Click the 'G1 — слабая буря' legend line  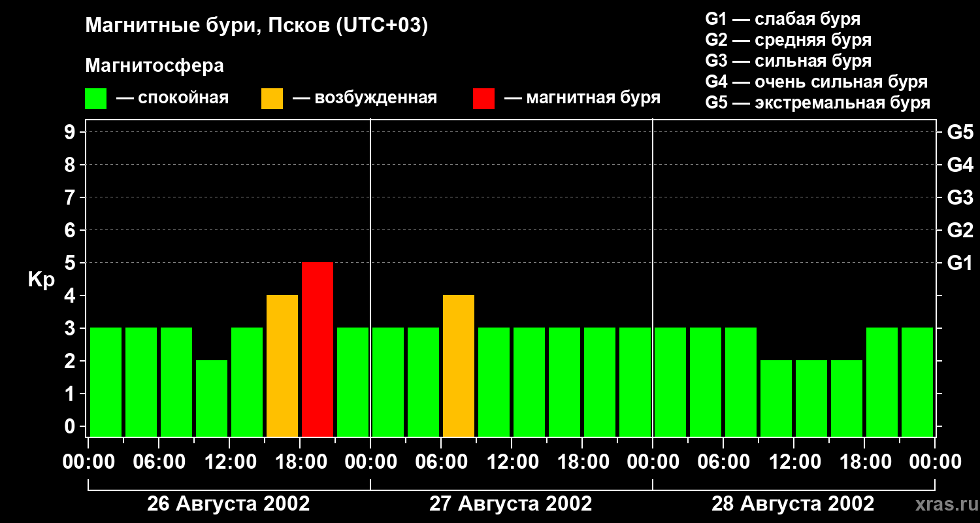click(x=783, y=19)
